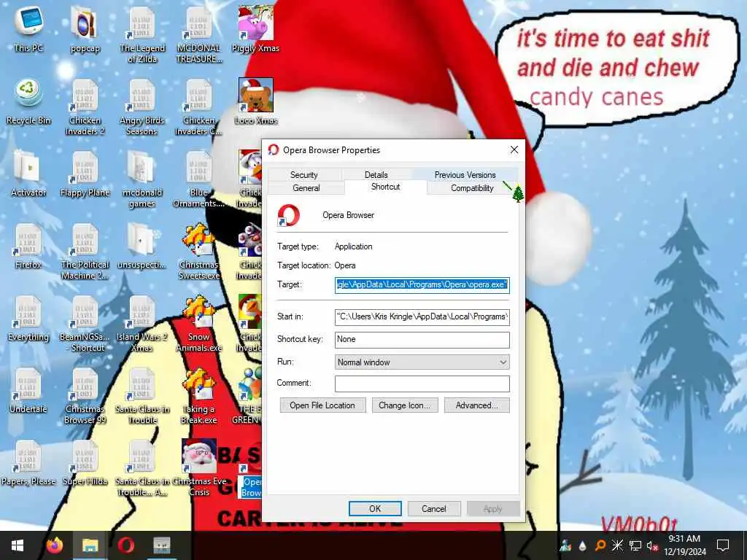This screenshot has width=747, height=560.
Task: Select the Chicken Invaders 2 shortcut
Action: pos(85,106)
